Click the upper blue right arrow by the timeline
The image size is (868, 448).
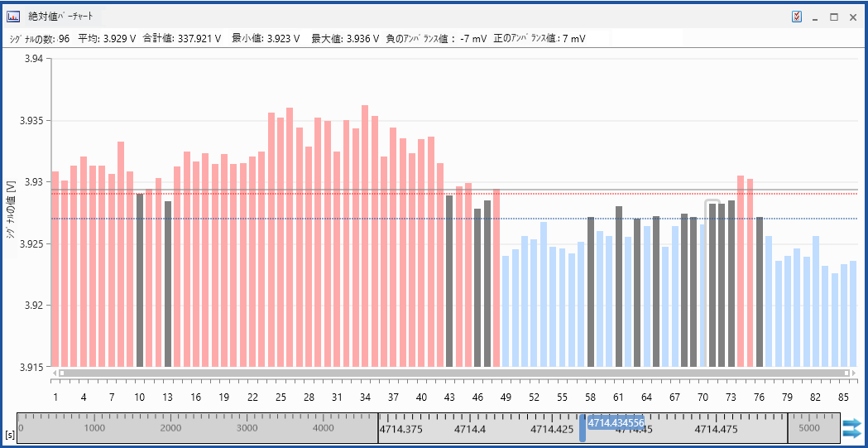(851, 423)
